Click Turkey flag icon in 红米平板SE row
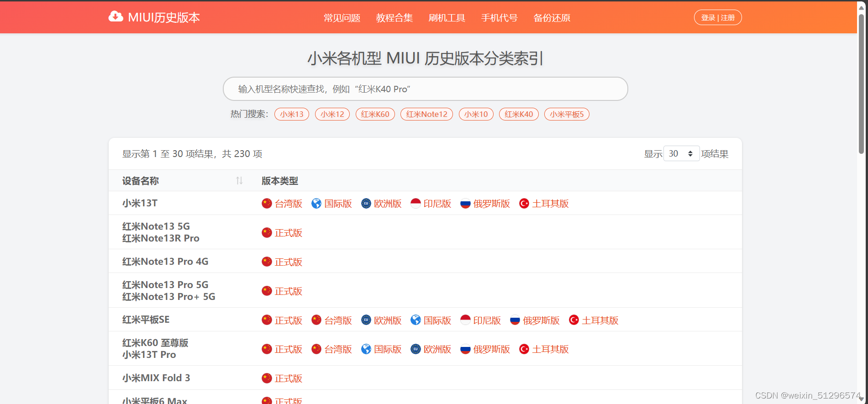The height and width of the screenshot is (404, 868). (x=574, y=320)
